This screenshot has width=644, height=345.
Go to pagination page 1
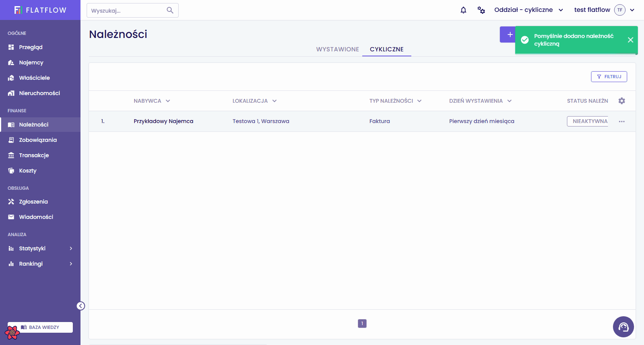tap(362, 324)
